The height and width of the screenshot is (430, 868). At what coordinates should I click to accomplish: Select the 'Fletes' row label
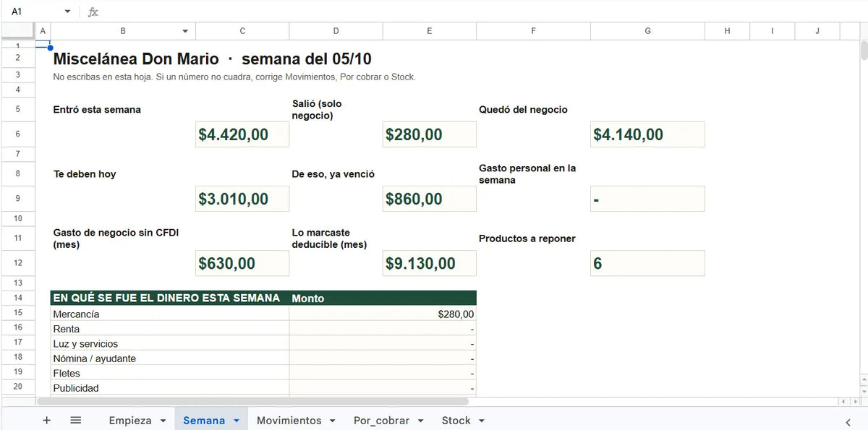point(67,374)
